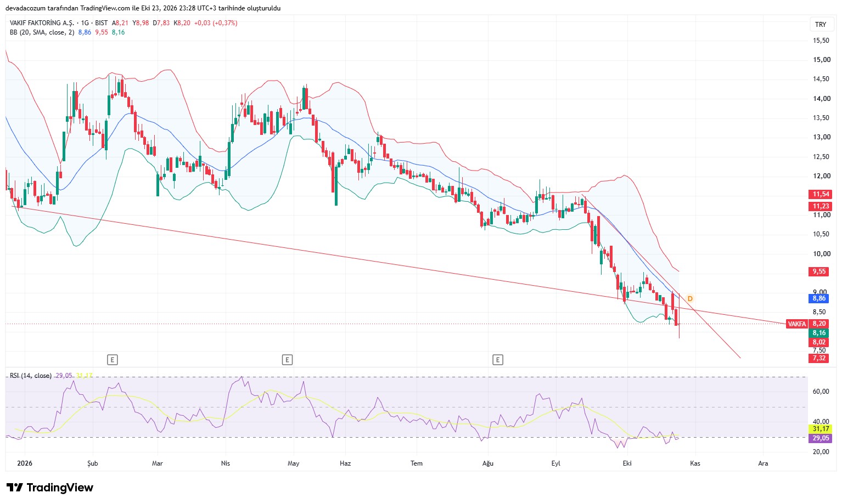Click the A8,21 open value in legend
842x504 pixels.
tap(120, 23)
